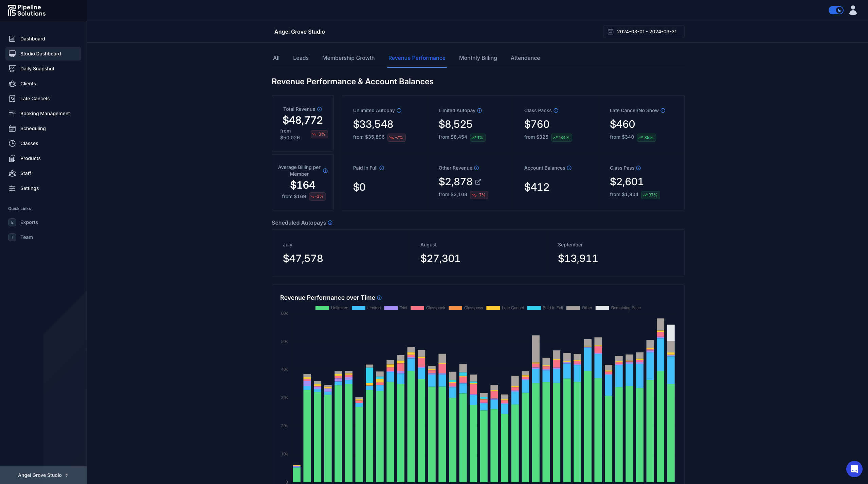Switch to the Monthly Billing tab

tap(478, 58)
